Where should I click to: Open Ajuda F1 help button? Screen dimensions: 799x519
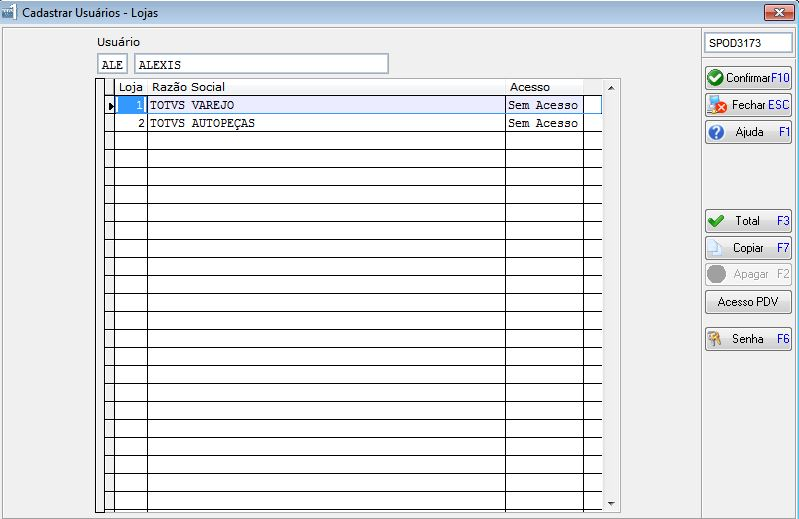click(748, 132)
